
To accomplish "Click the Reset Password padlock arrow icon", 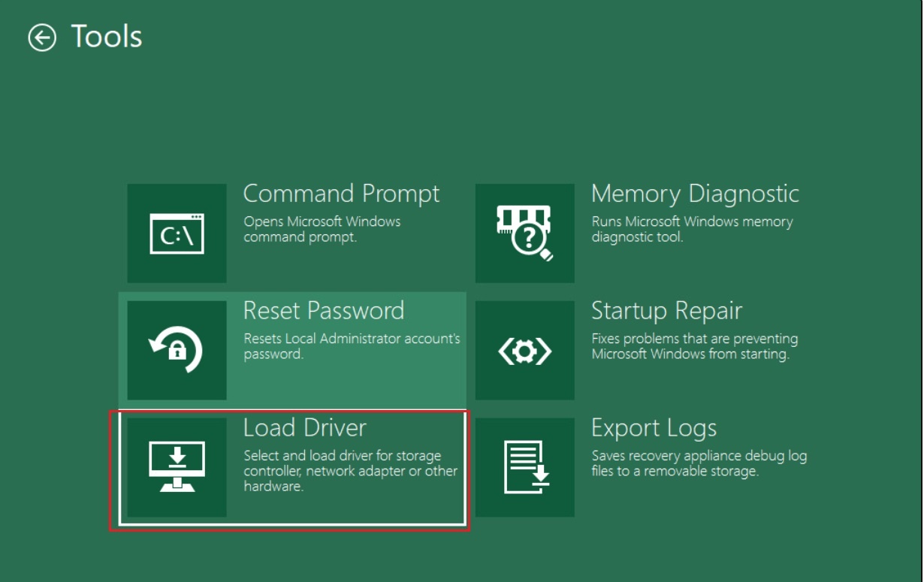I will (x=177, y=351).
